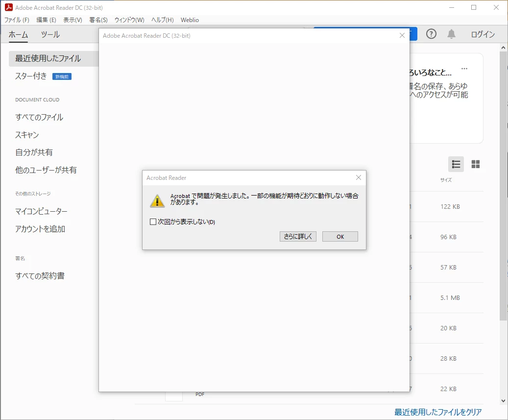Open the ヘルプ(H) menu

tap(162, 20)
